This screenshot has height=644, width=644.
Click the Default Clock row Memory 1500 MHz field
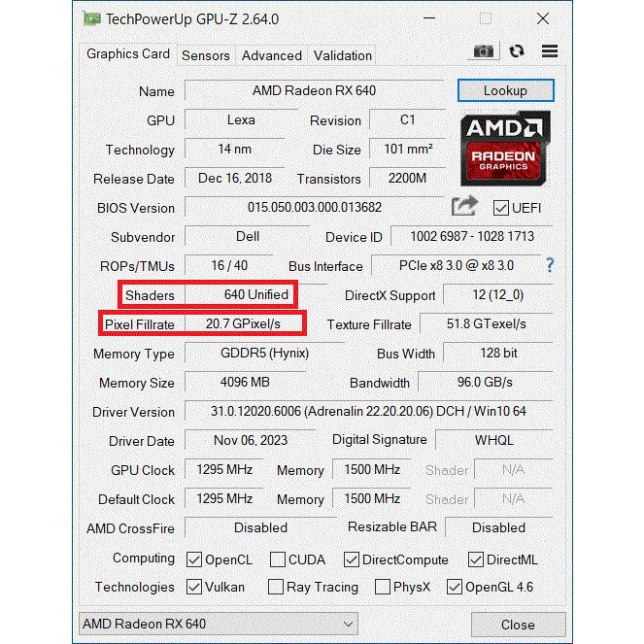pos(372,499)
